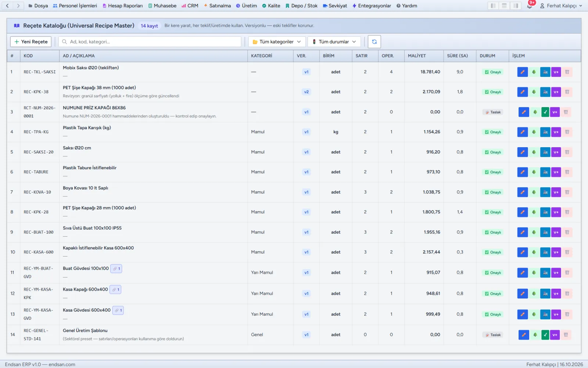The image size is (588, 368).
Task: Open the Kalite menu
Action: (271, 6)
